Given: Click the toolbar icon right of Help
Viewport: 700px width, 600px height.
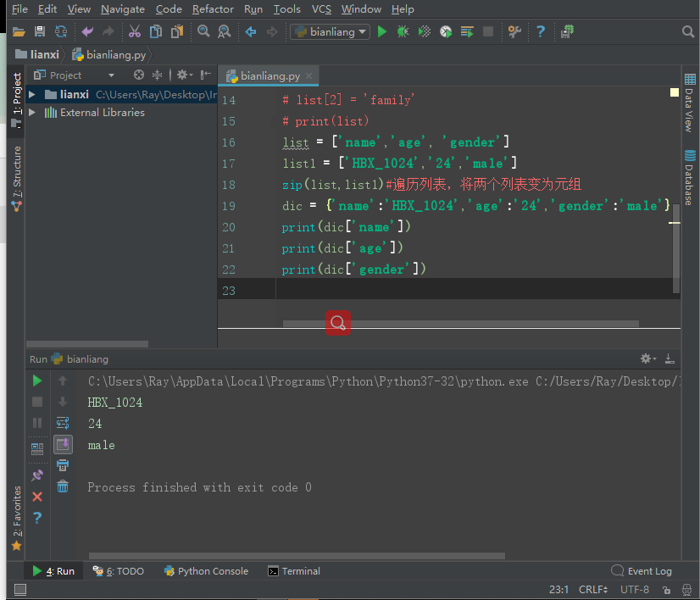Looking at the screenshot, I should 567,31.
